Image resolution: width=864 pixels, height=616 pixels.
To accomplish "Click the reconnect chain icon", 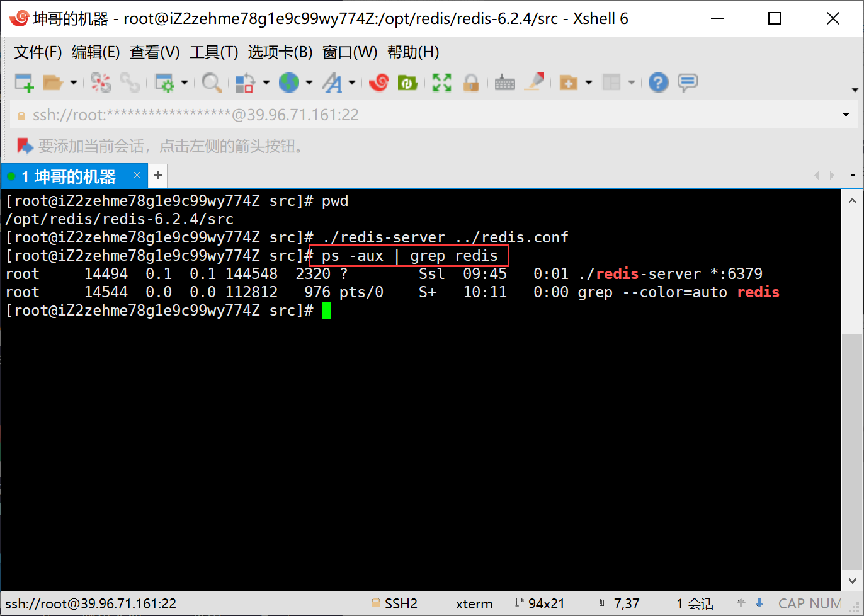I will tap(130, 83).
